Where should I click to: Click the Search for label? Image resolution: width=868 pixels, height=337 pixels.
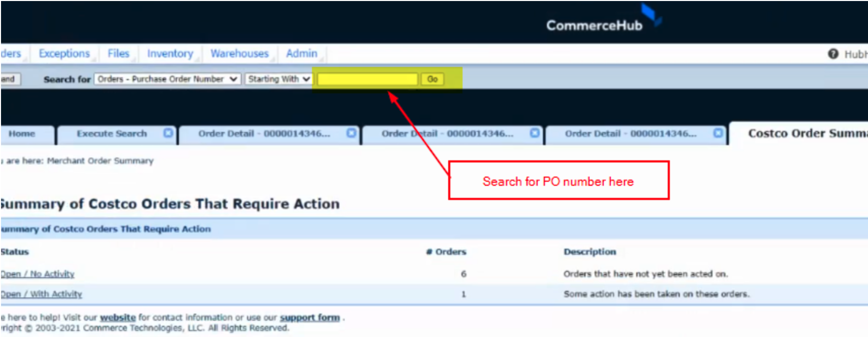67,79
